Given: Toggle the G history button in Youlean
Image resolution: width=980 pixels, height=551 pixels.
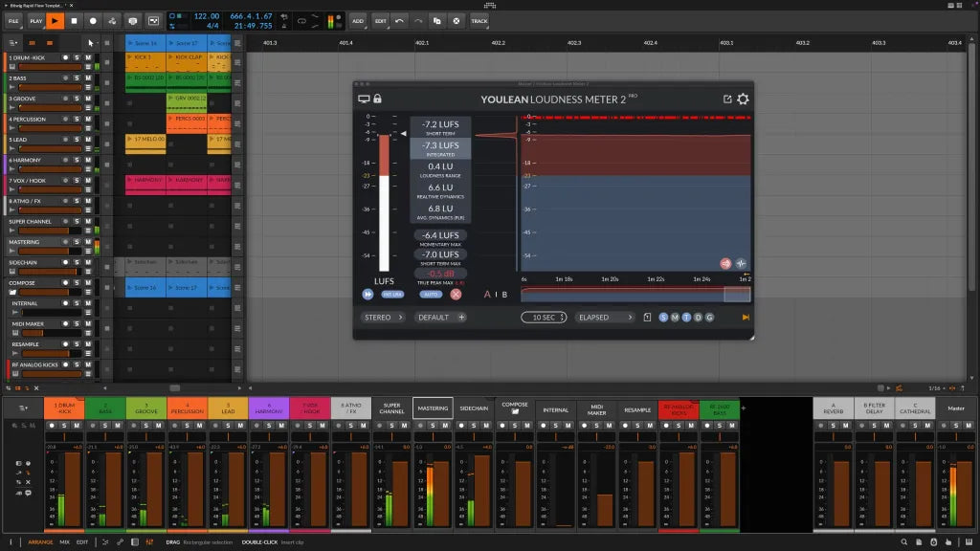Looking at the screenshot, I should tap(709, 318).
